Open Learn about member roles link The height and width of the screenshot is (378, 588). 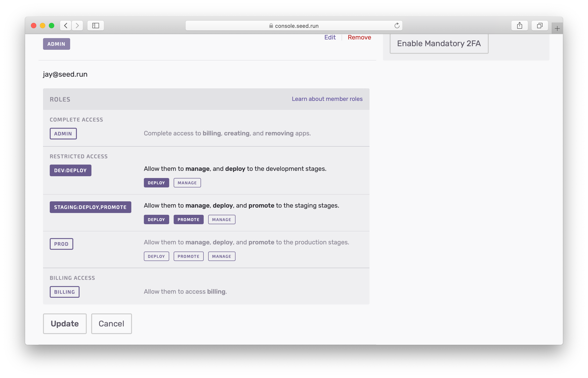(x=327, y=99)
